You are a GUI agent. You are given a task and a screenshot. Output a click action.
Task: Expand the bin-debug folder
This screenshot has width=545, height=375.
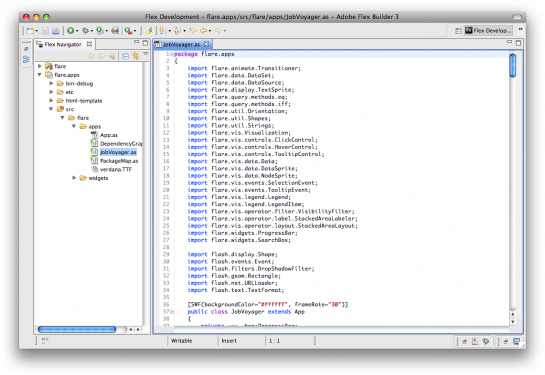51,83
